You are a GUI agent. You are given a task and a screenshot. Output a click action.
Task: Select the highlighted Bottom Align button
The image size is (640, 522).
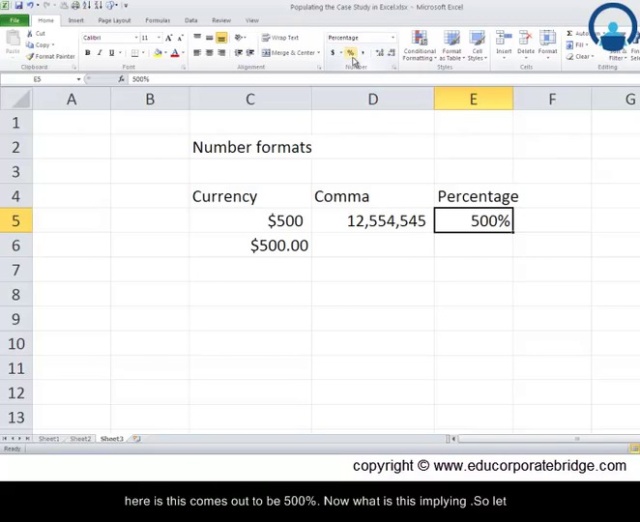[221, 38]
